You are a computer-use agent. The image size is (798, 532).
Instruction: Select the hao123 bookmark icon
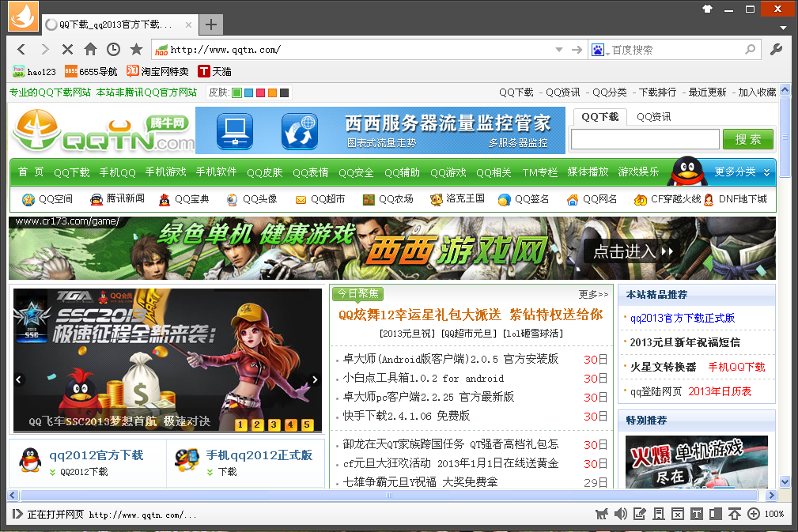point(17,70)
